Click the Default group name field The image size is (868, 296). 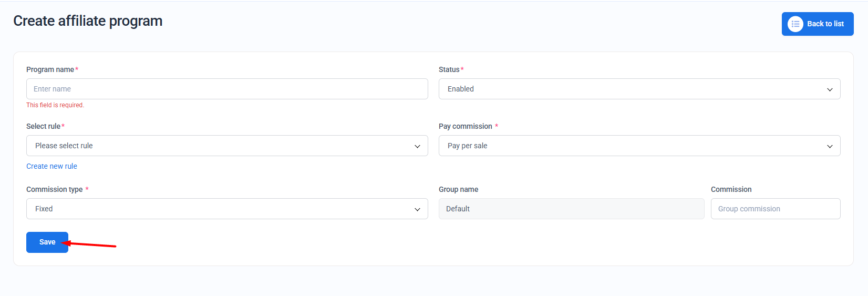(x=571, y=209)
